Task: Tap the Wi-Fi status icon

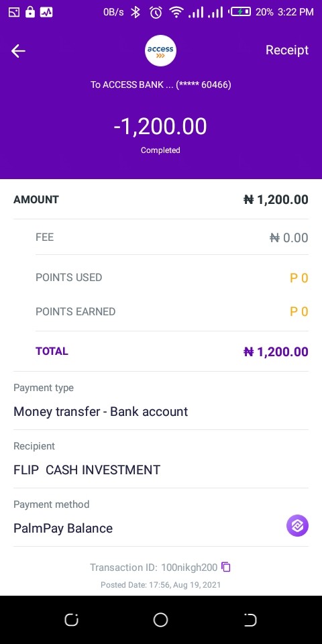Action: tap(176, 12)
